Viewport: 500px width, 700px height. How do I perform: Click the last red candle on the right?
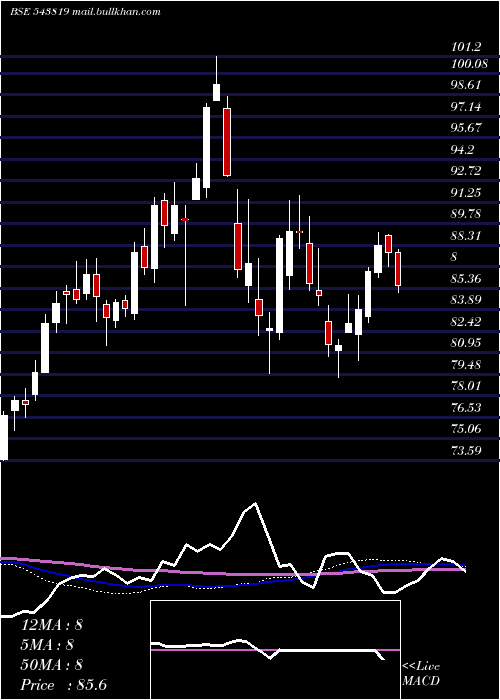coord(398,269)
